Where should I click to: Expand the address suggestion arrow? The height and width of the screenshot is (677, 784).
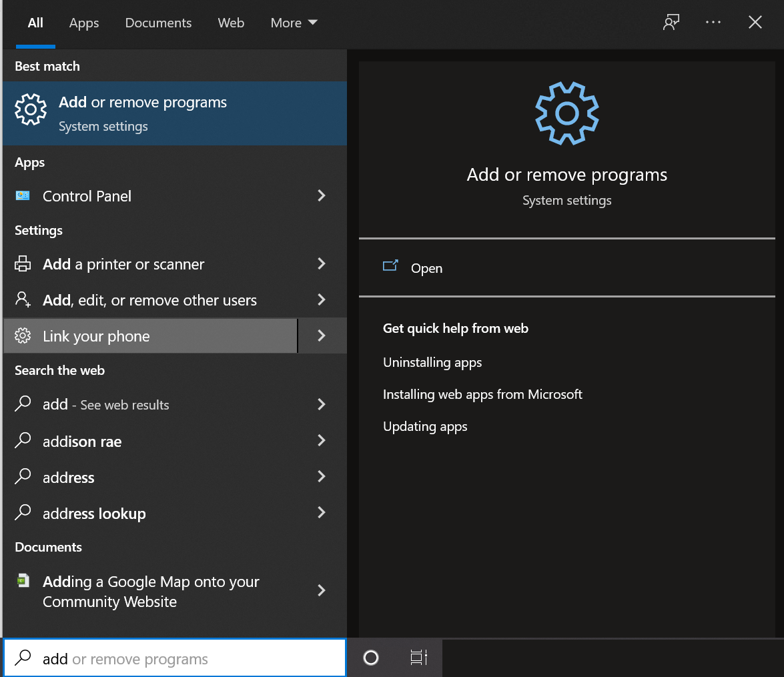pyautogui.click(x=322, y=476)
